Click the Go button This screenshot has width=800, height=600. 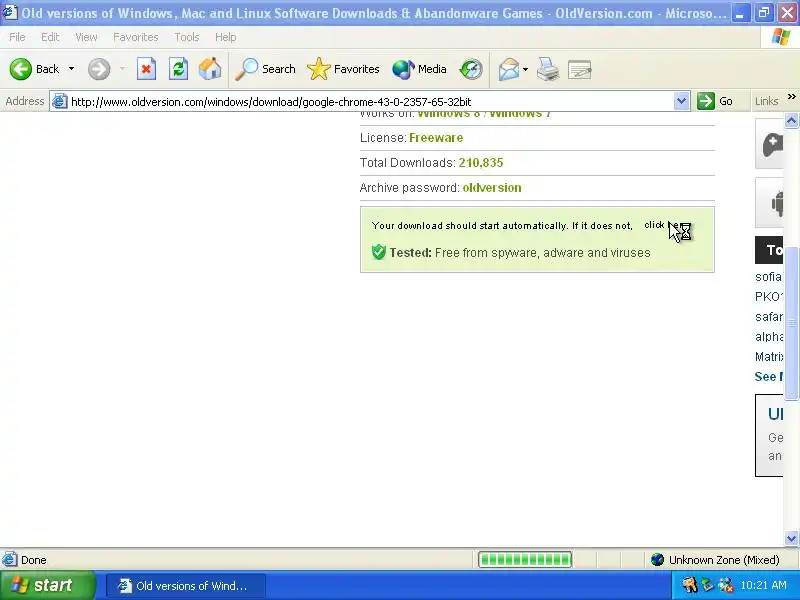pyautogui.click(x=716, y=101)
